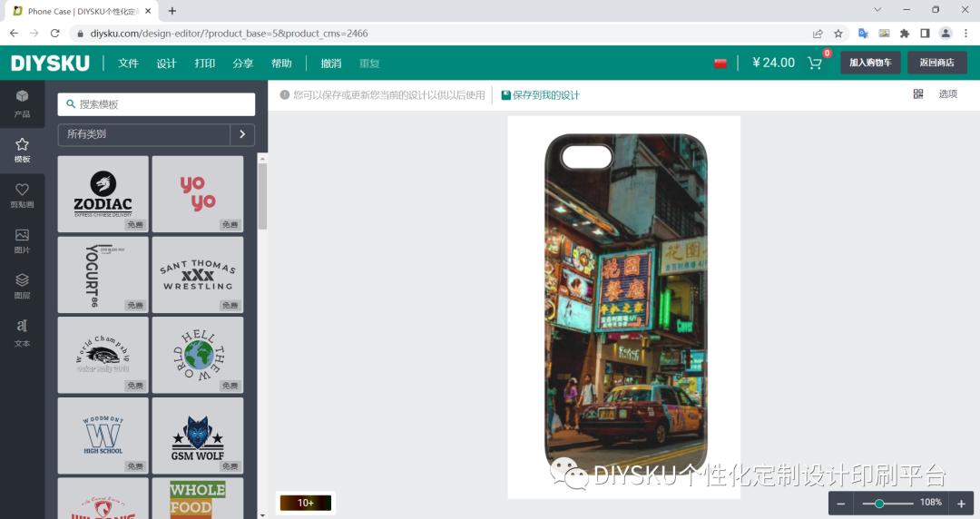Image resolution: width=980 pixels, height=519 pixels.
Task: Open 文件 menu
Action: click(128, 64)
